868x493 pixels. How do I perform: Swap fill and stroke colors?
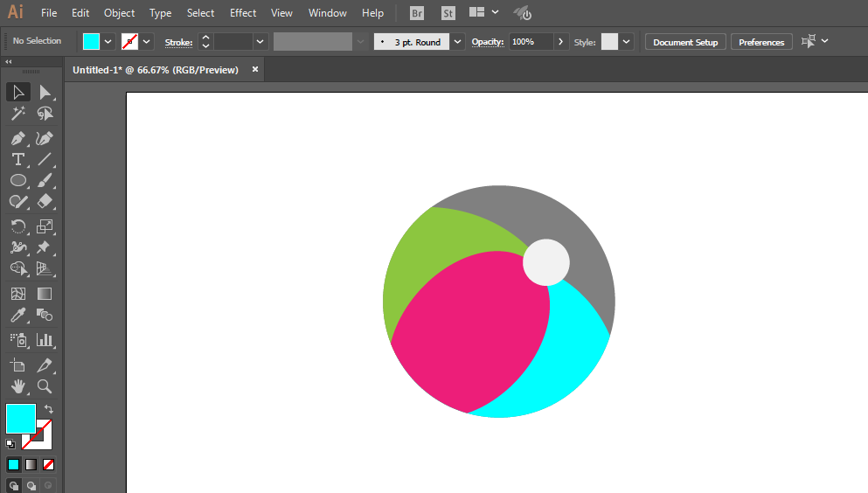point(49,409)
